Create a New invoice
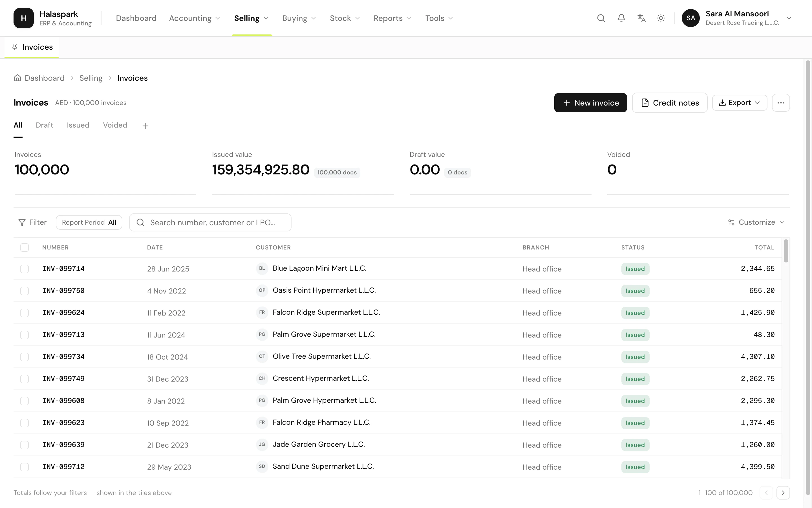This screenshot has height=508, width=812. [x=591, y=103]
